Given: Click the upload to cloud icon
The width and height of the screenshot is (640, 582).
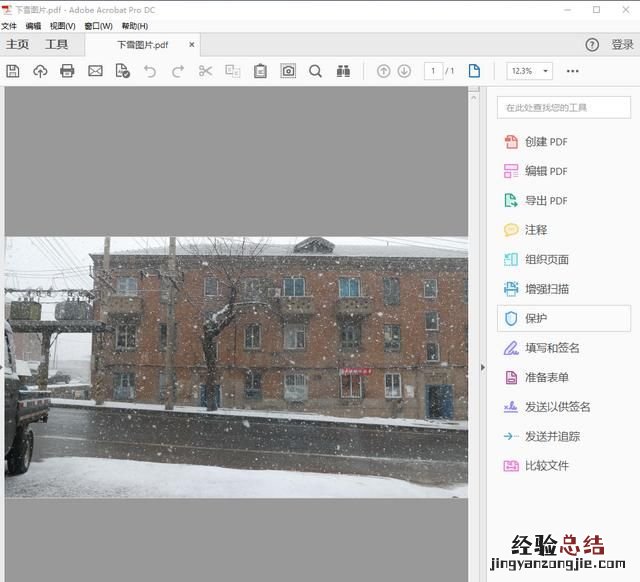Looking at the screenshot, I should (40, 71).
